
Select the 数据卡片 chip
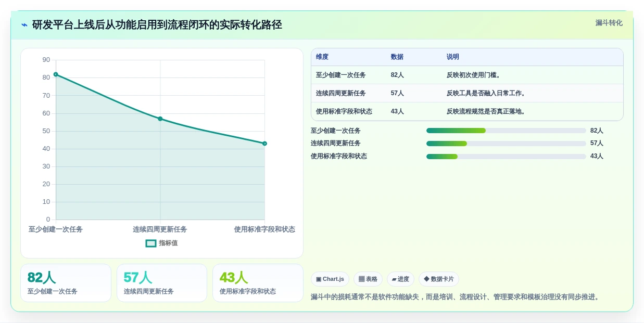coord(439,279)
